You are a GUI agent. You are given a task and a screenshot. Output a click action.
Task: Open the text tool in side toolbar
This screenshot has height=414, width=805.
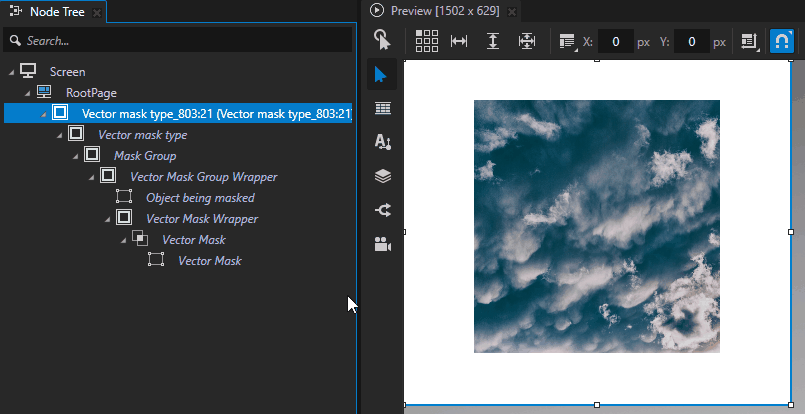(382, 142)
